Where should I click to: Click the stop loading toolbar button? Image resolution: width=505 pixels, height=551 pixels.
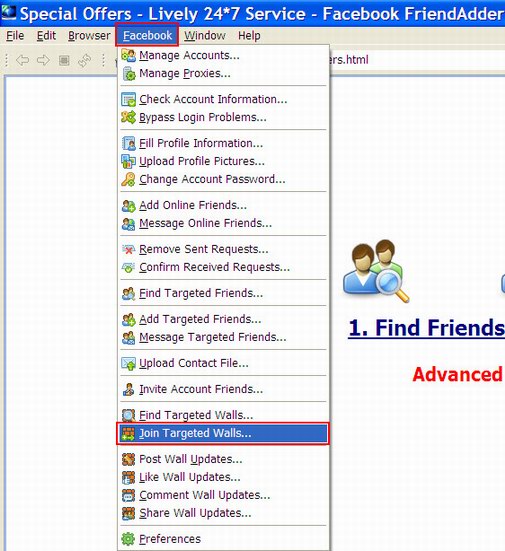point(64,60)
